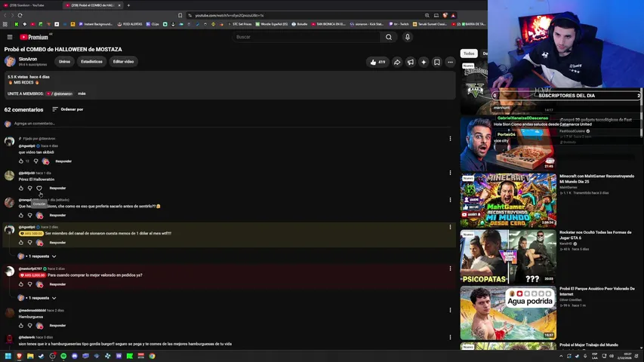Expand description with 'más'
644x362 pixels.
click(x=82, y=94)
